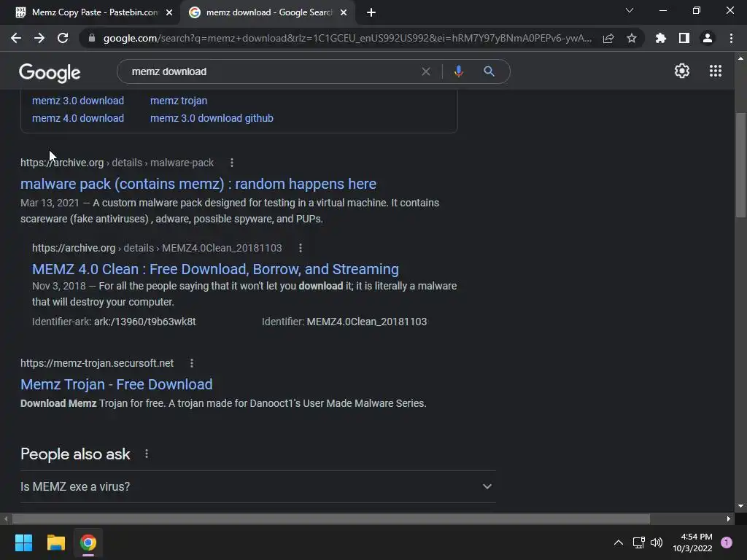This screenshot has width=747, height=560.
Task: Show hidden tray icons chevron
Action: coord(619,542)
